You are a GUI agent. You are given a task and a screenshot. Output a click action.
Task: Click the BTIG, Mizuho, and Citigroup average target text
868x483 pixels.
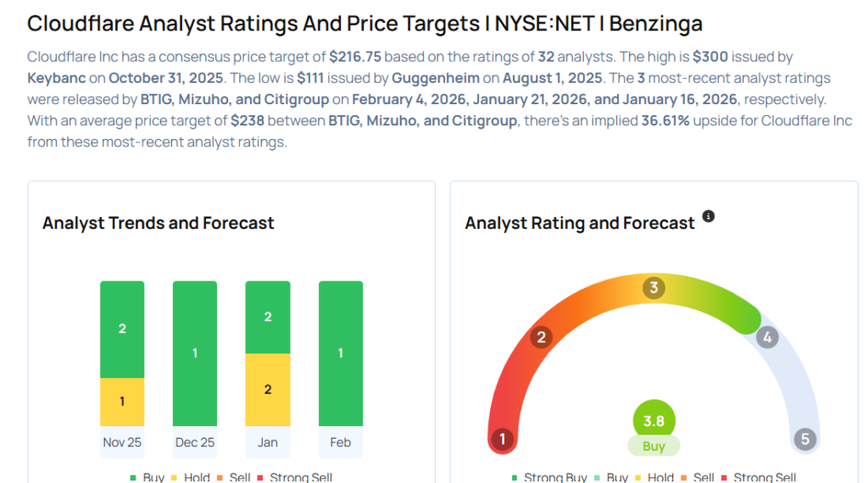[x=422, y=120]
